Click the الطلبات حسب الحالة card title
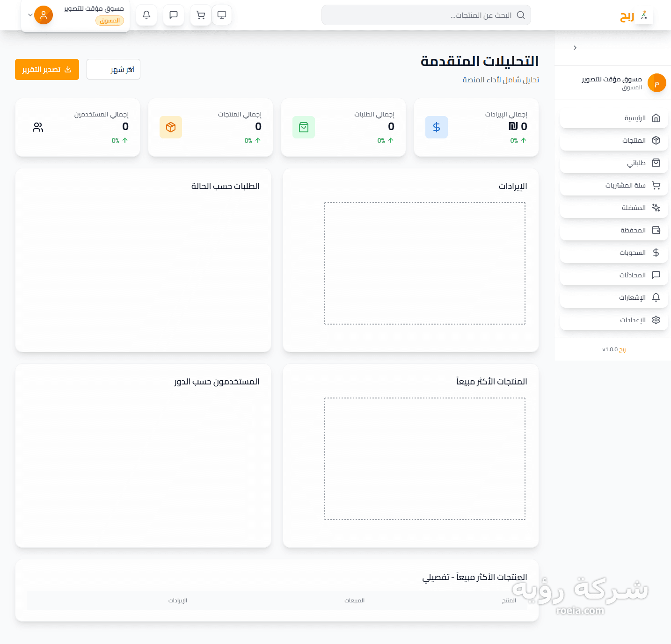Viewport: 671px width, 644px height. (226, 186)
